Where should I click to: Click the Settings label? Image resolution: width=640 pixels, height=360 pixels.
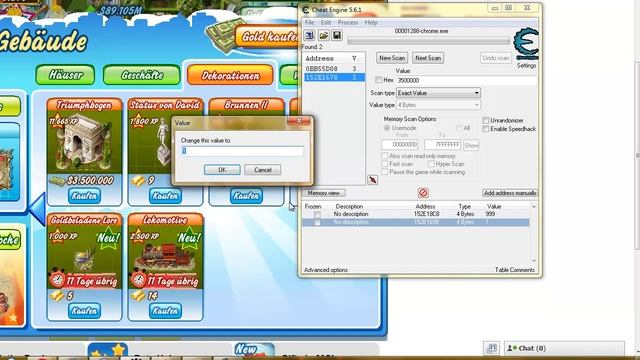pos(526,65)
